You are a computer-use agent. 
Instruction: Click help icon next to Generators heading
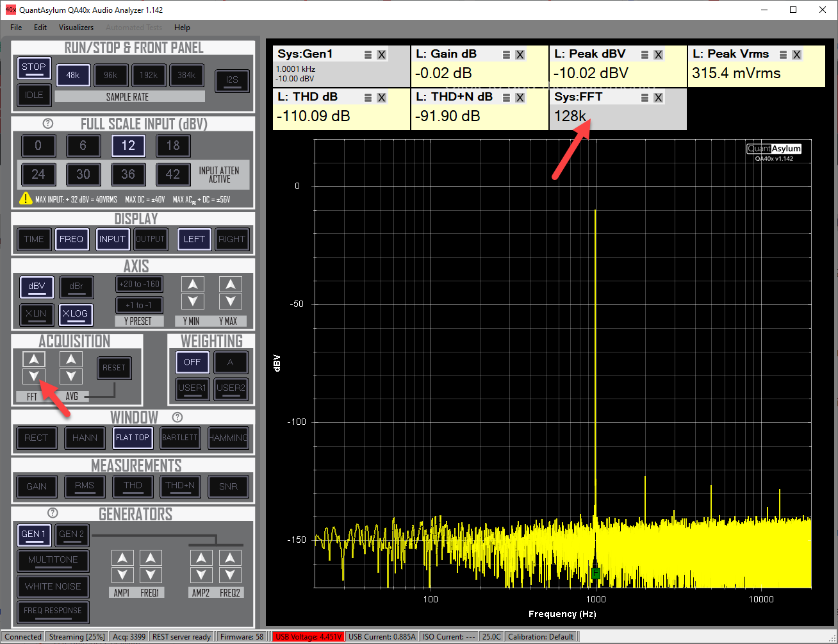pyautogui.click(x=53, y=513)
